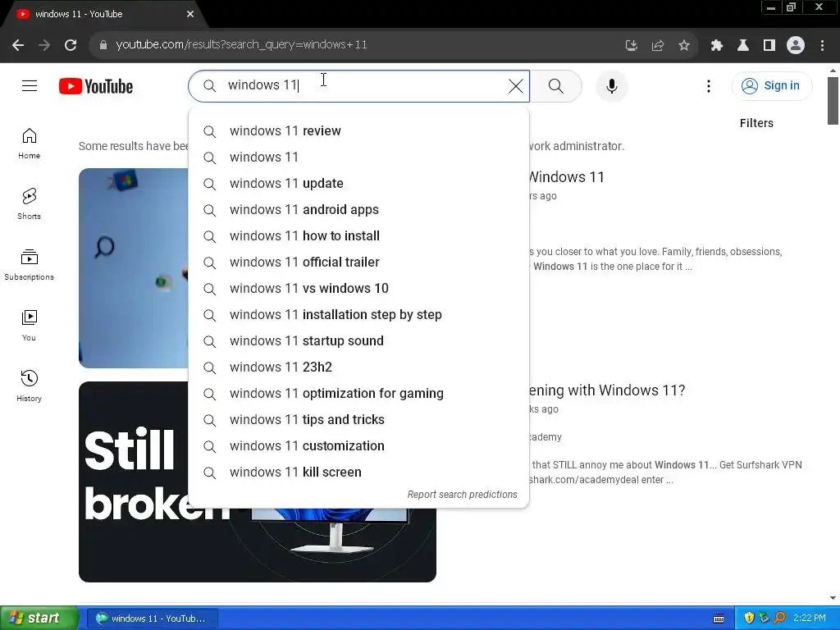Choose "windows 11 23h2" suggestion
Screen dimensions: 840x630
359,367
